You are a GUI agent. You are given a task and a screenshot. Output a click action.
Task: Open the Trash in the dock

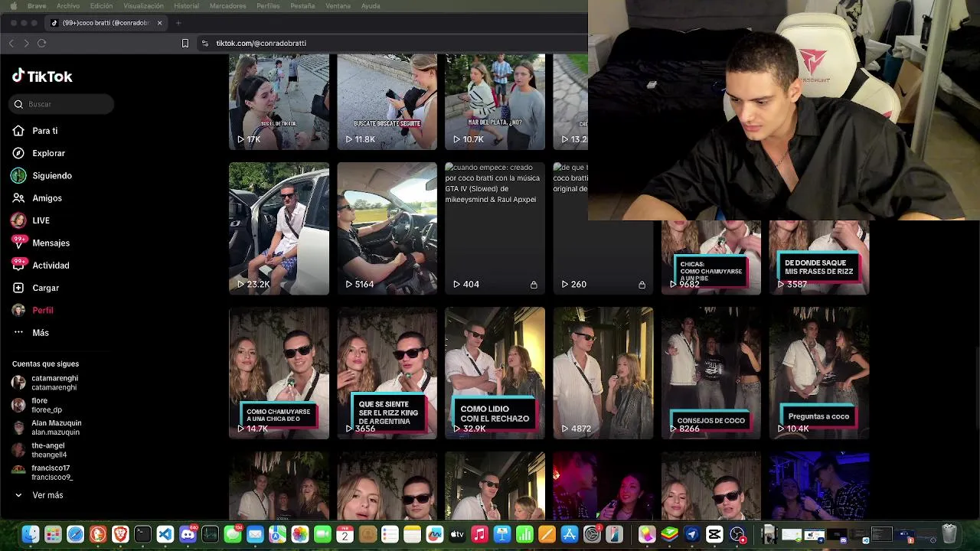[x=949, y=534]
